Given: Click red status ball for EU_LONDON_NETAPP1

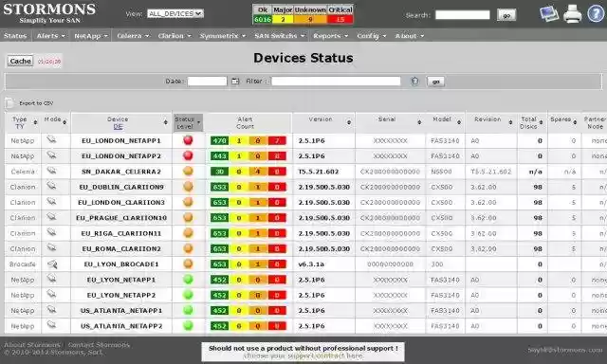Looking at the screenshot, I should pos(188,140).
